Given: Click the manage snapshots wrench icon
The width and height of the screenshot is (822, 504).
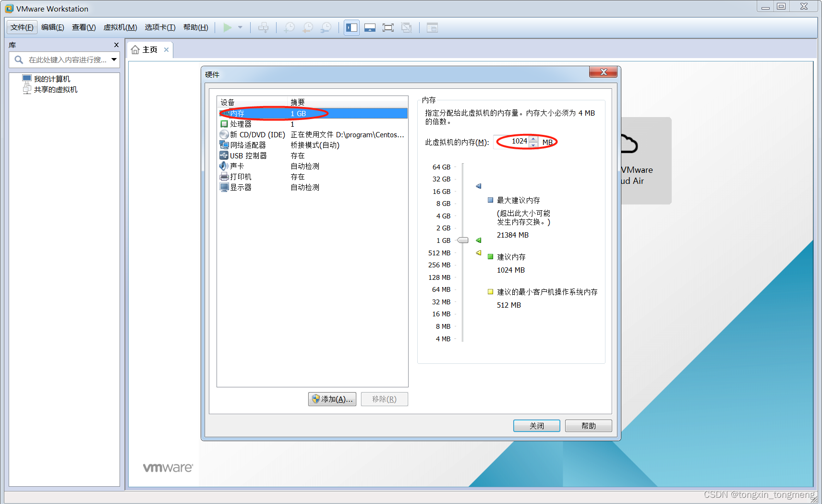Looking at the screenshot, I should pyautogui.click(x=326, y=28).
